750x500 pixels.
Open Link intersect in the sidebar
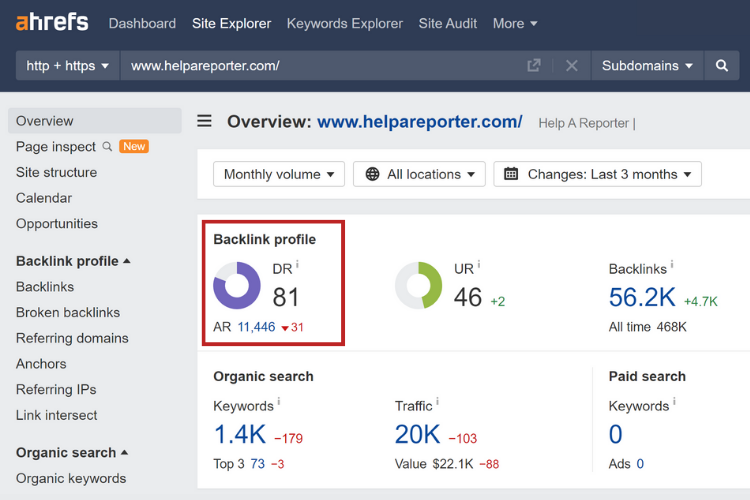pyautogui.click(x=56, y=415)
